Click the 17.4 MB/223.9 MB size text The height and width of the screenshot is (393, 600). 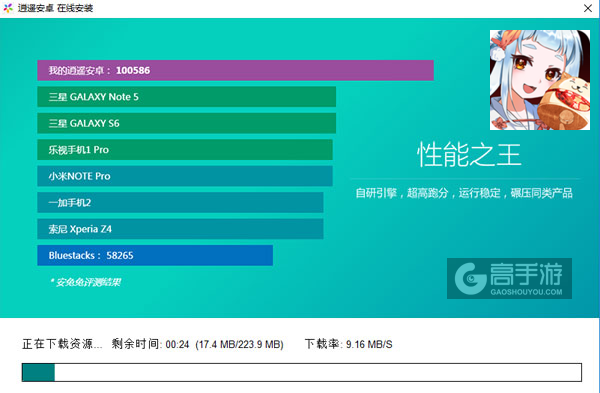pyautogui.click(x=239, y=344)
